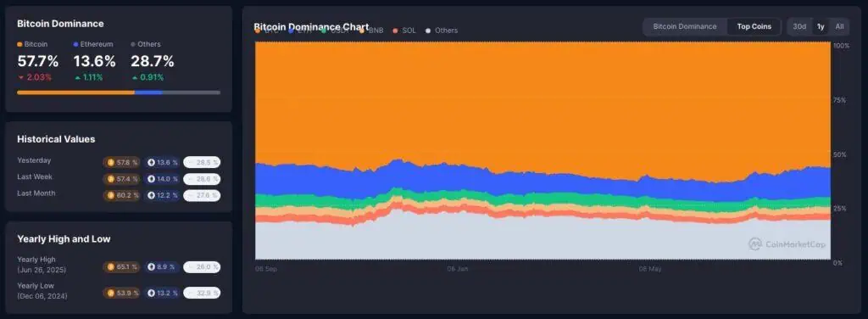This screenshot has width=868, height=319.
Task: Set chart range to All
Action: (839, 26)
